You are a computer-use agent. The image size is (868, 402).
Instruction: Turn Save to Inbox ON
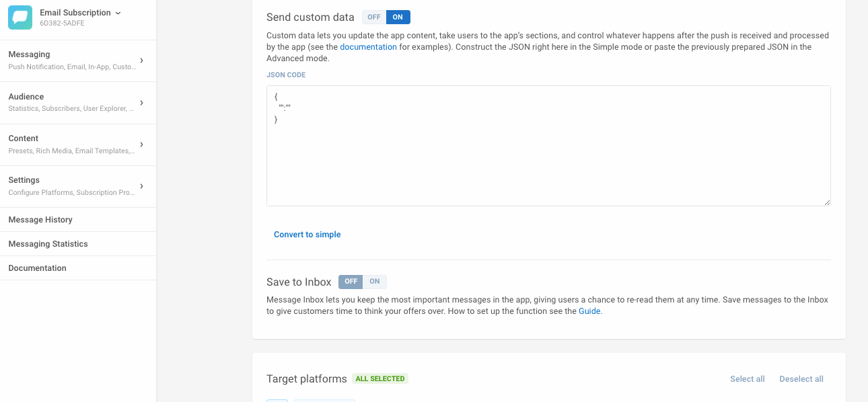(x=375, y=282)
